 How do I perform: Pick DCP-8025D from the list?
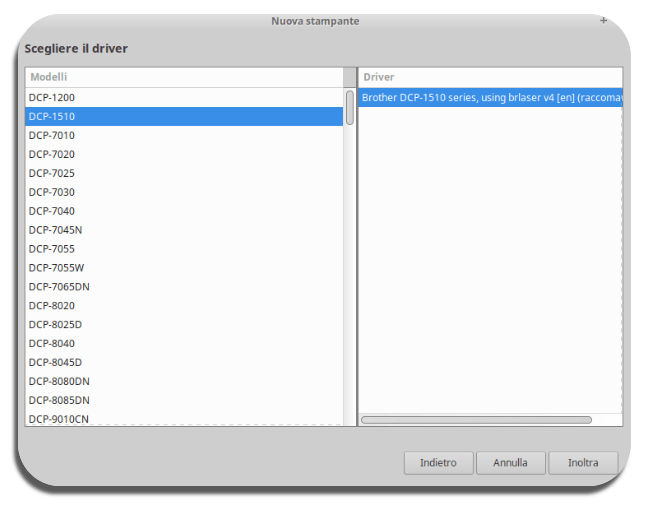[55, 324]
